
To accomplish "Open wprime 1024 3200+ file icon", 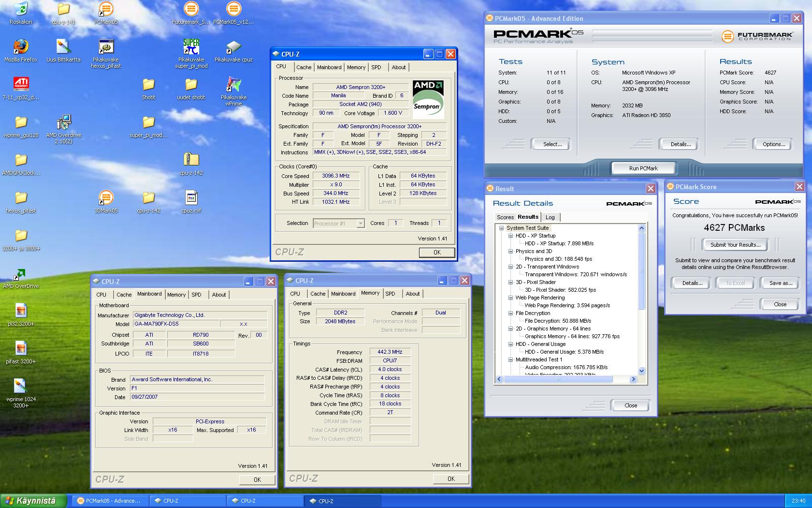I will pyautogui.click(x=21, y=387).
